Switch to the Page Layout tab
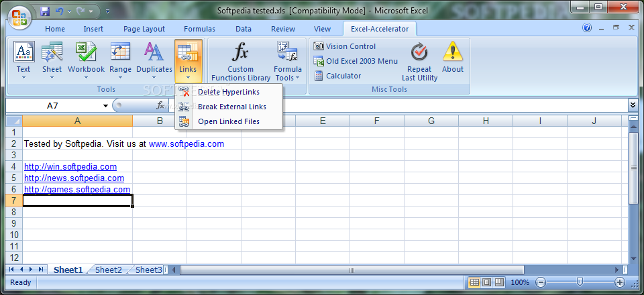Screen dimensions: 644x295 pyautogui.click(x=144, y=29)
